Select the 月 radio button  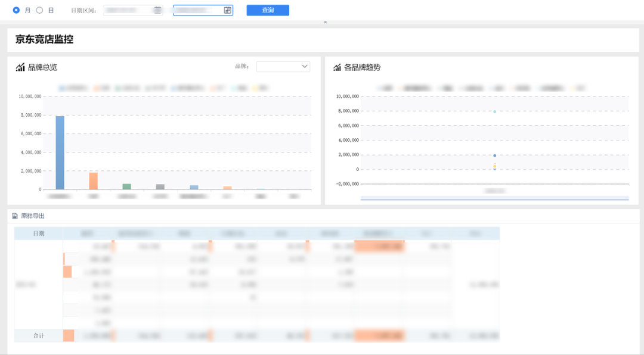pos(17,10)
